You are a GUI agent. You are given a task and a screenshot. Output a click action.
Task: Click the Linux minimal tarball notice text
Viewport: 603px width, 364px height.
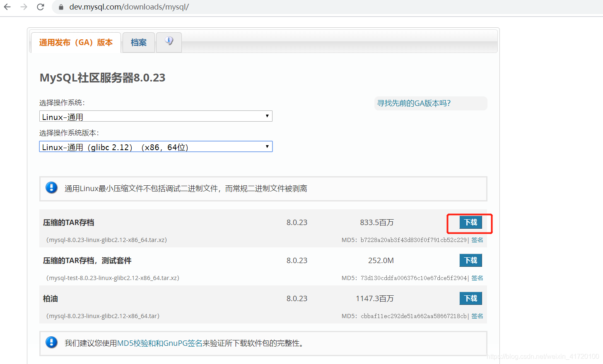pyautogui.click(x=186, y=189)
